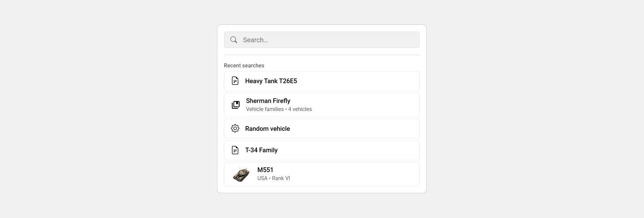
Task: Open the T-34 Family recent search
Action: coord(261,150)
